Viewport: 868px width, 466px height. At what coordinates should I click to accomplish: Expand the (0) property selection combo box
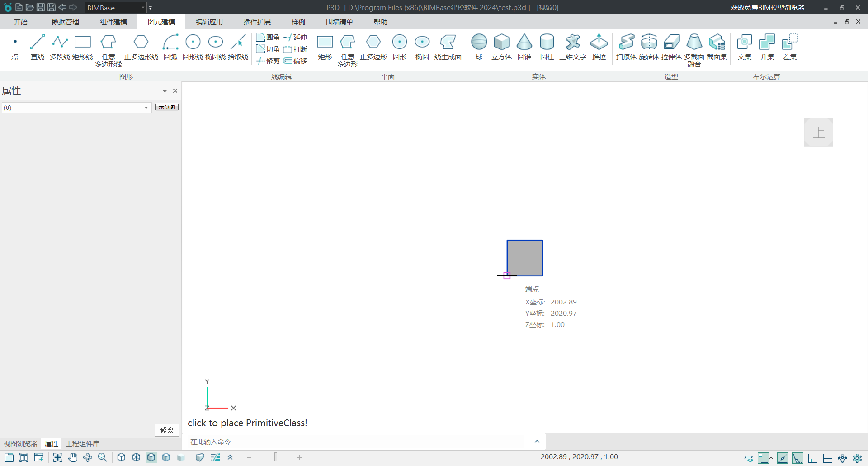pyautogui.click(x=146, y=108)
